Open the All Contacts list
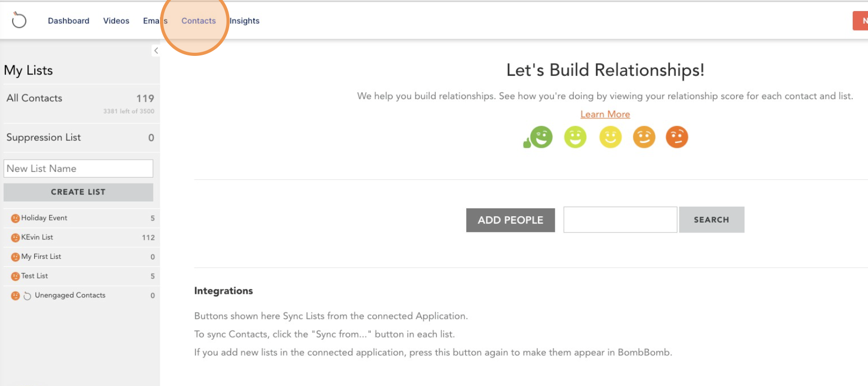The height and width of the screenshot is (386, 868). (80, 103)
